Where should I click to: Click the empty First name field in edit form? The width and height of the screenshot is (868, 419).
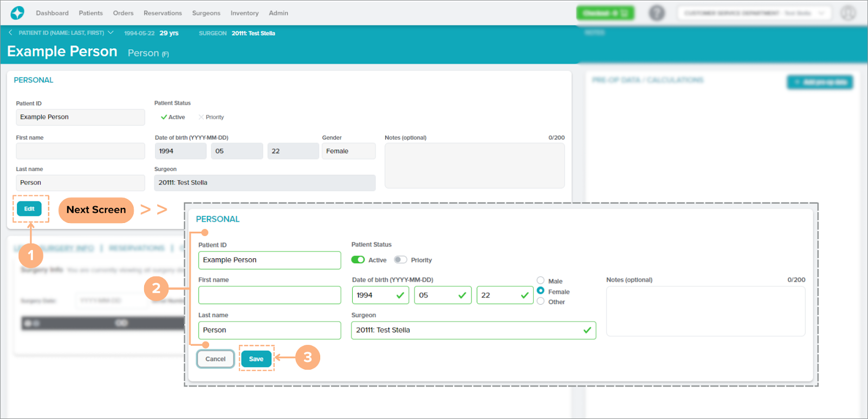point(269,296)
